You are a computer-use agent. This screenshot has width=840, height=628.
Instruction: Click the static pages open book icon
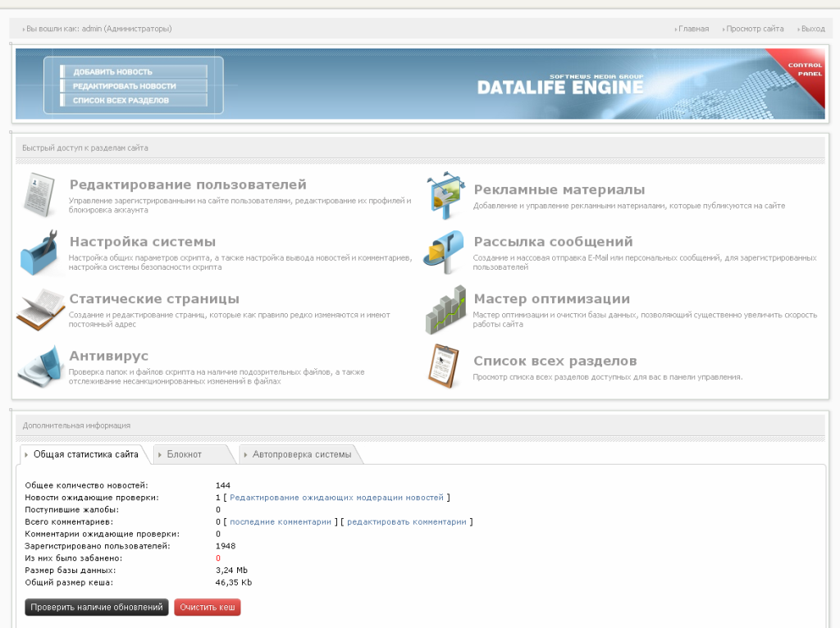(x=39, y=309)
